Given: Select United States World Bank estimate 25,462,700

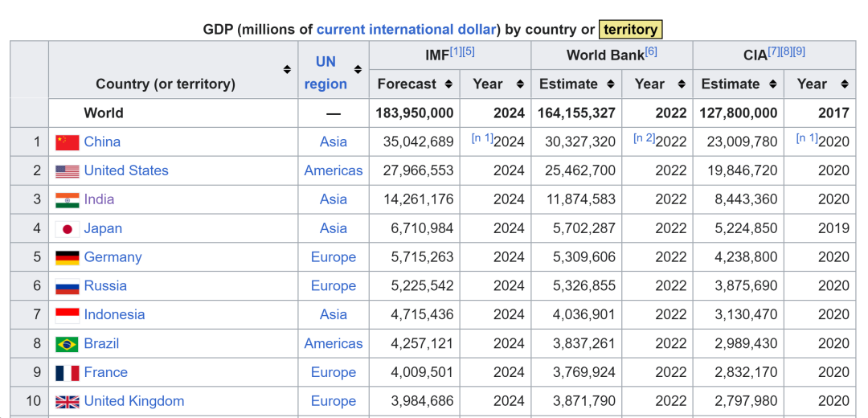Looking at the screenshot, I should 580,170.
